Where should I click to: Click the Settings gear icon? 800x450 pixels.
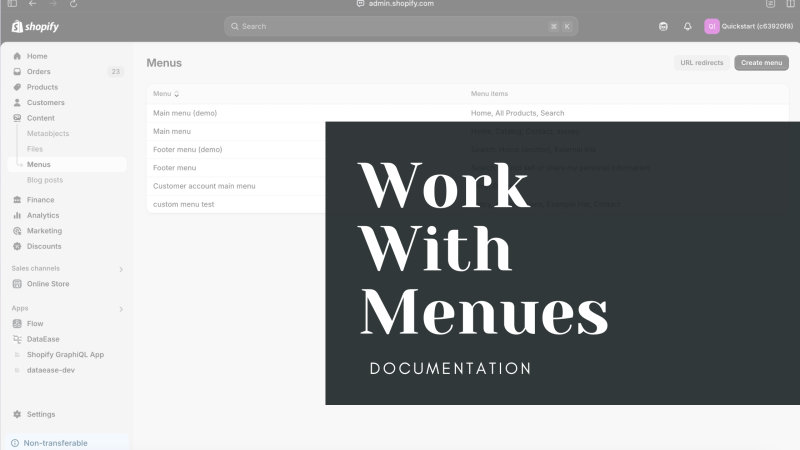click(x=17, y=414)
